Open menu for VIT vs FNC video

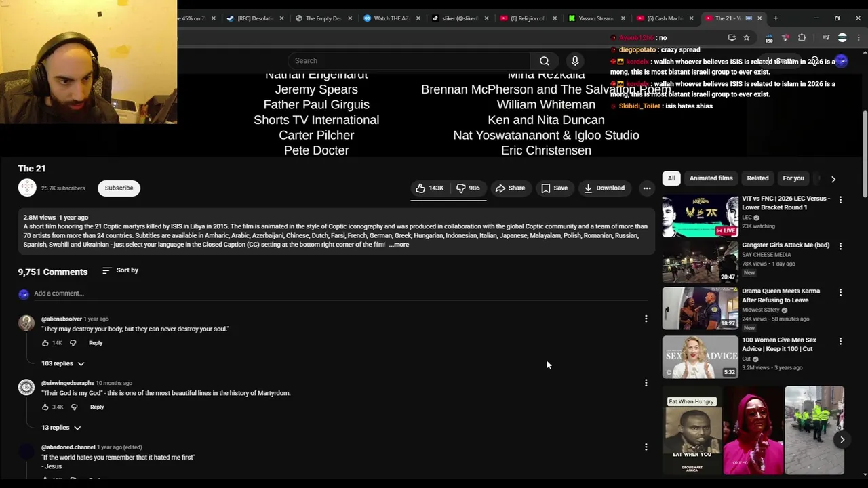coord(840,200)
